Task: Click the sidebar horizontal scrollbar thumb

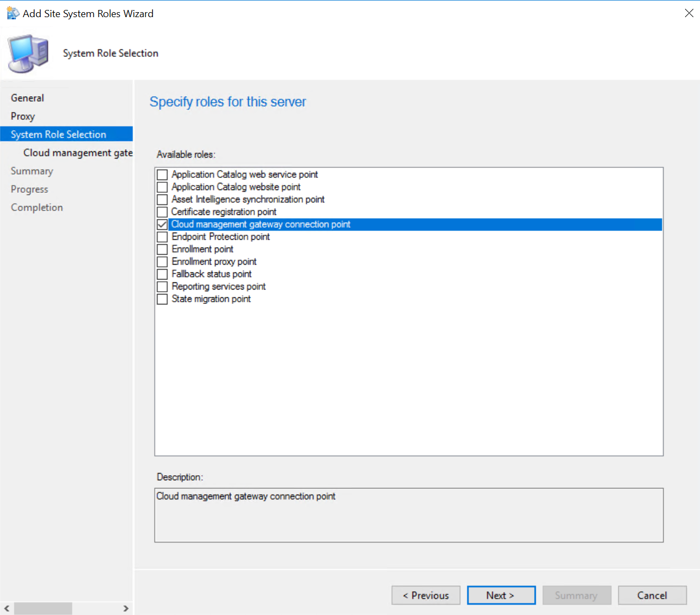Action: [43, 608]
